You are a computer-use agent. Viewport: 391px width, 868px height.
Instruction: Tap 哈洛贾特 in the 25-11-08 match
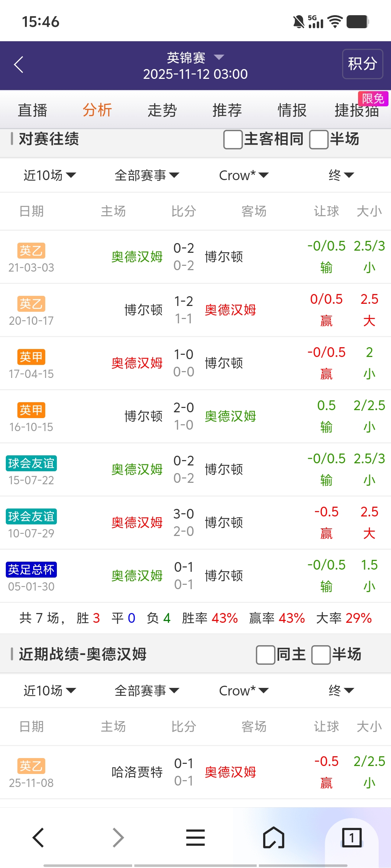coord(137,773)
